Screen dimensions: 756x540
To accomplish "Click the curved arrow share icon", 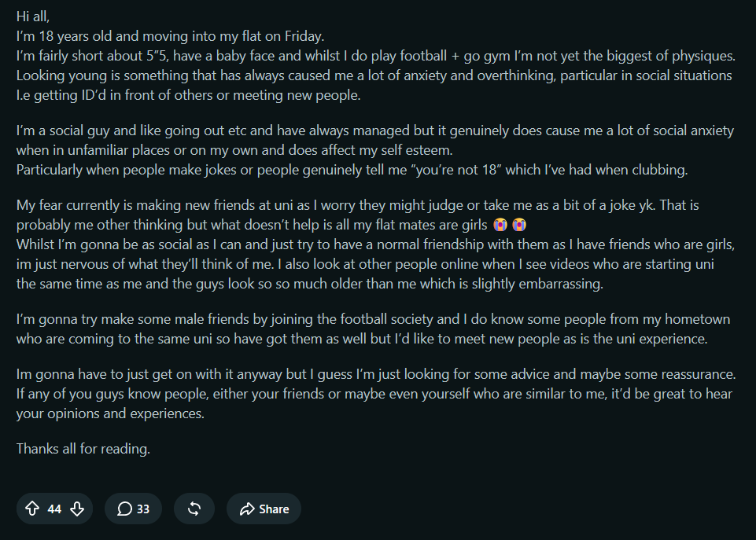I will coord(247,509).
